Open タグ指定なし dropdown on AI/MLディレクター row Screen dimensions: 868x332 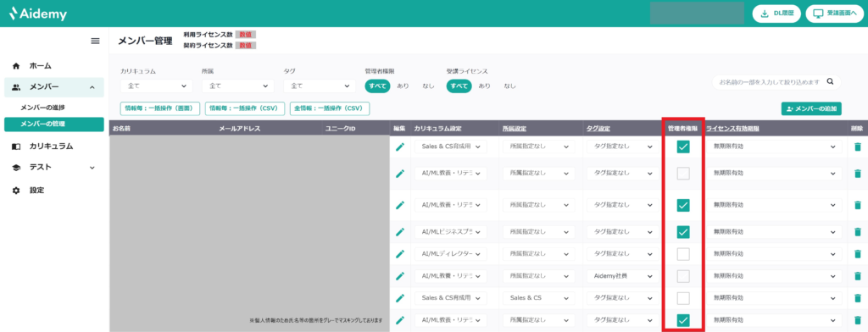623,254
